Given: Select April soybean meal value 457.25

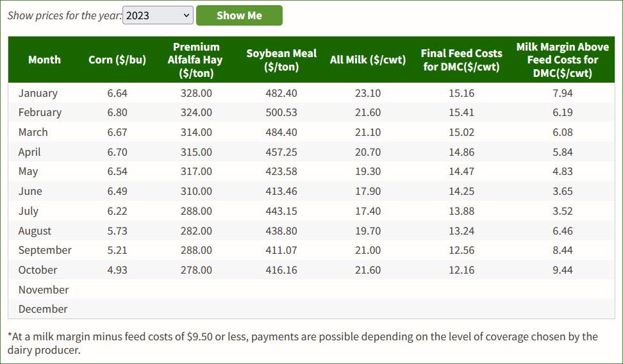Looking at the screenshot, I should pyautogui.click(x=281, y=152).
